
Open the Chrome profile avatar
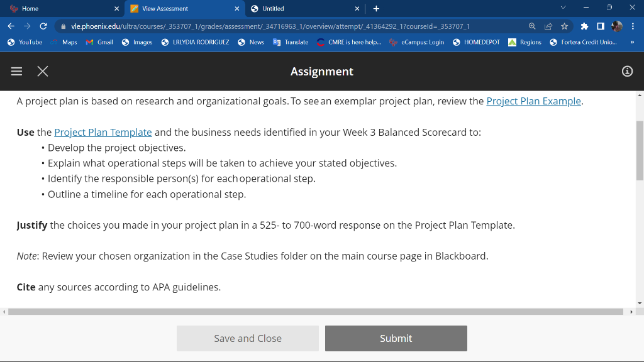click(x=616, y=26)
